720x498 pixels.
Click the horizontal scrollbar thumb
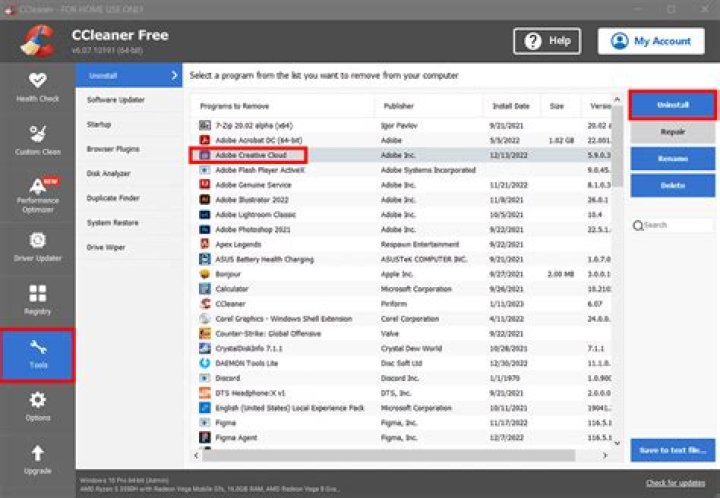(x=388, y=455)
